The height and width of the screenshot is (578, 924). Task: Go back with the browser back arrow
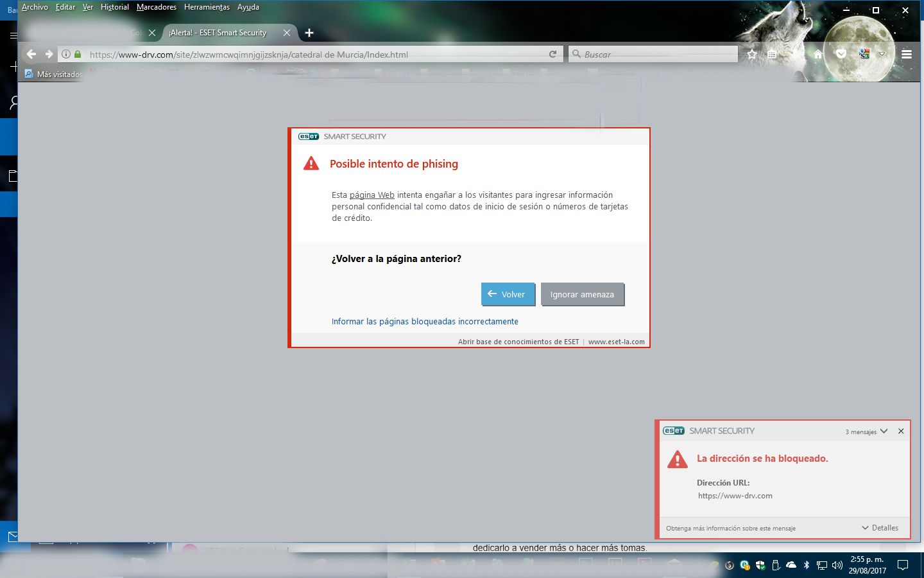[x=31, y=55]
